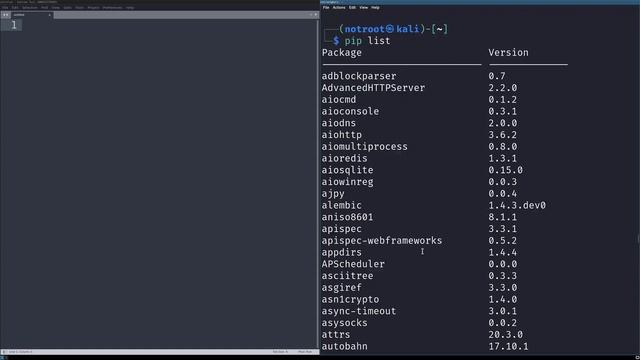Click the ajpy package name
The width and height of the screenshot is (640, 360).
[x=333, y=194]
